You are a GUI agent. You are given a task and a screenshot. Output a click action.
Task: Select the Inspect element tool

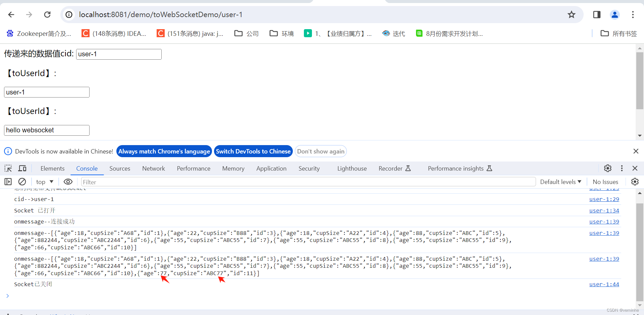pos(8,168)
